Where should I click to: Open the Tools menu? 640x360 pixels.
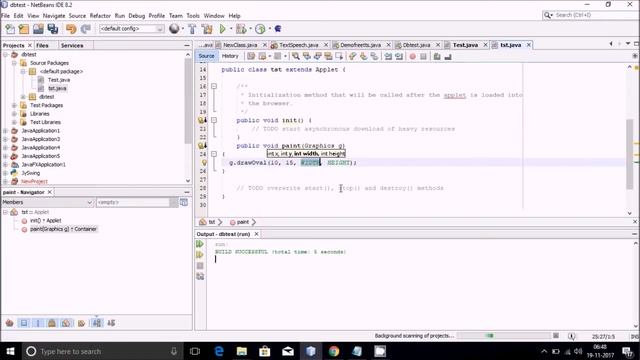(x=193, y=16)
